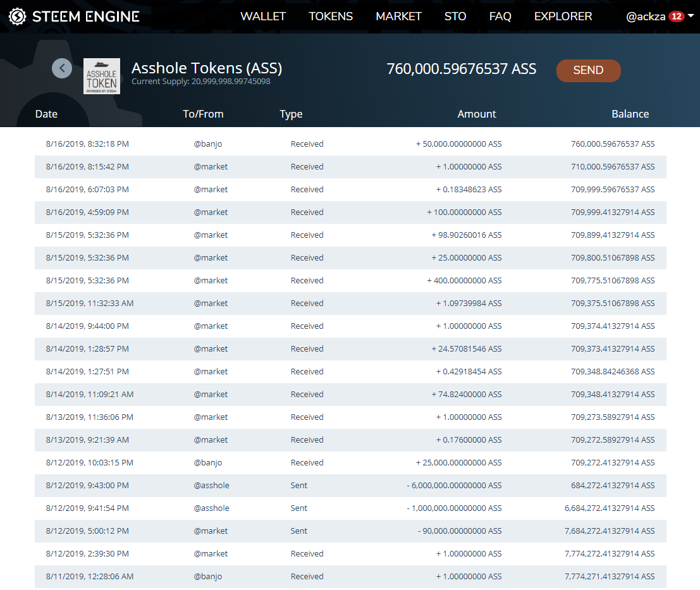Image resolution: width=700 pixels, height=590 pixels.
Task: Click the + 0.42918454 ASS amount
Action: tap(469, 371)
